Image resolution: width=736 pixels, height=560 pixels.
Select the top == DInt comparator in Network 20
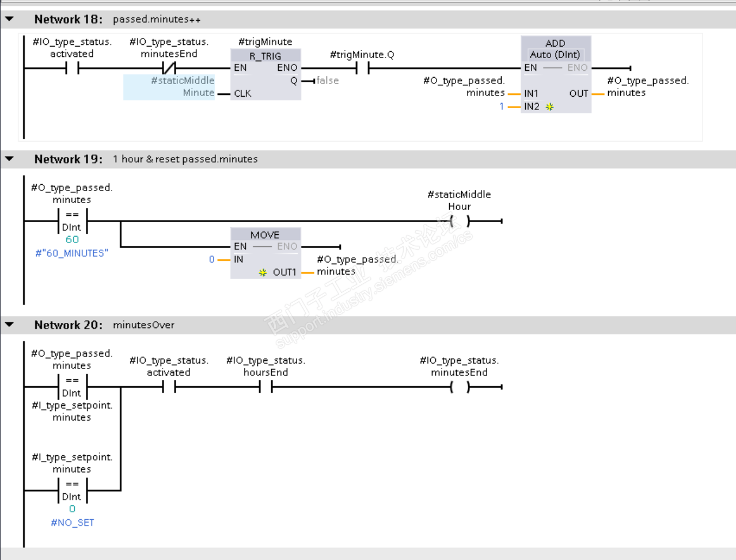point(72,387)
